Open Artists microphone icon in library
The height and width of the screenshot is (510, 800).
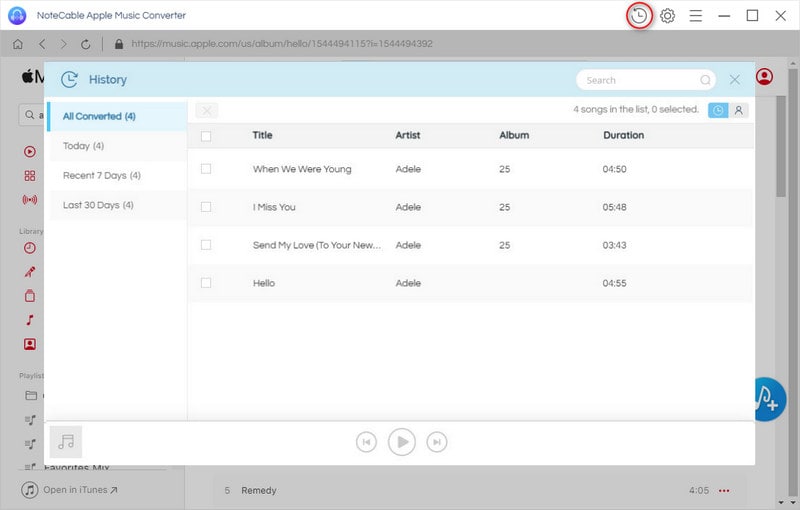30,272
